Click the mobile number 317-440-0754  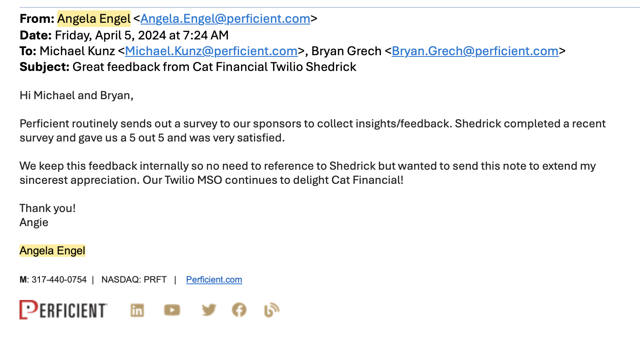click(x=59, y=280)
